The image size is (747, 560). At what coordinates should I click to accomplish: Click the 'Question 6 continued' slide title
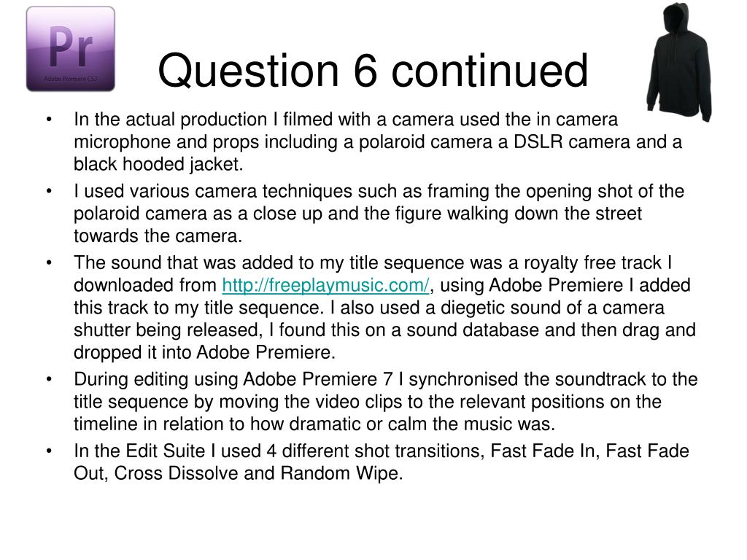(x=373, y=71)
